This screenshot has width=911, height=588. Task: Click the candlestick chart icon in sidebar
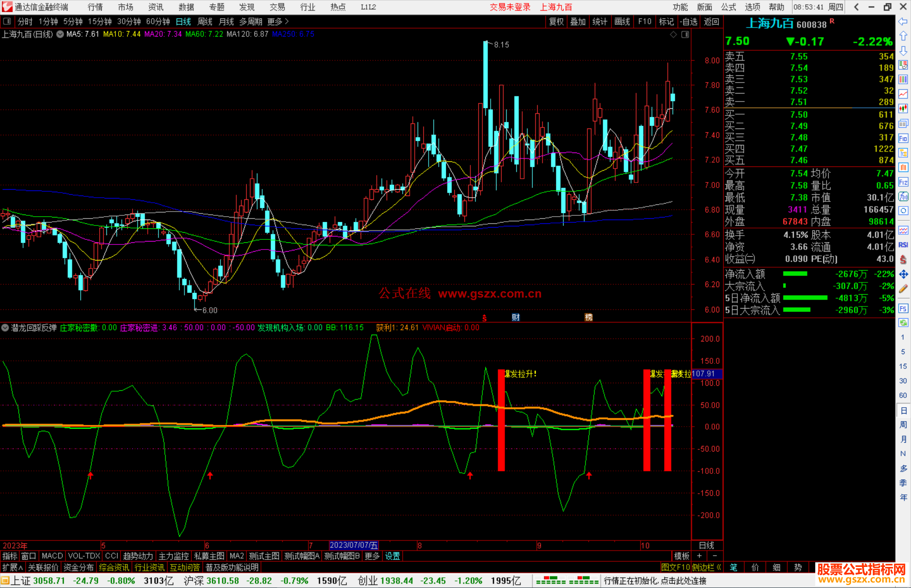pyautogui.click(x=903, y=109)
